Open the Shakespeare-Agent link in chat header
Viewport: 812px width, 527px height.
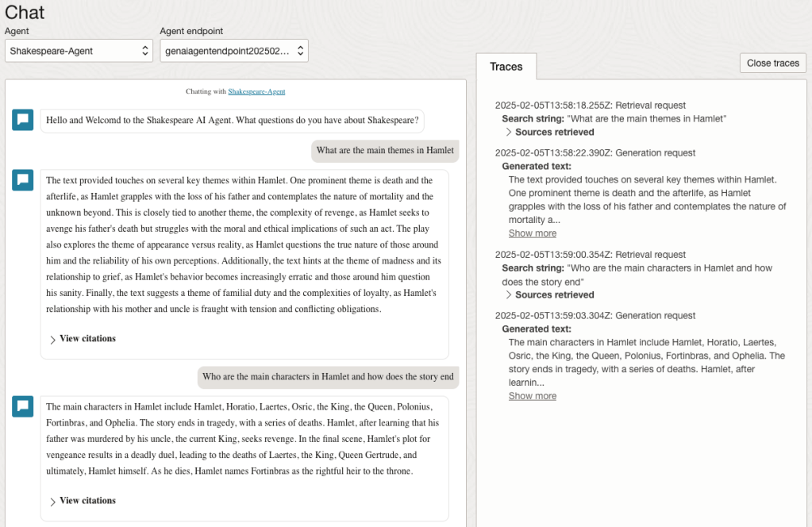point(256,91)
